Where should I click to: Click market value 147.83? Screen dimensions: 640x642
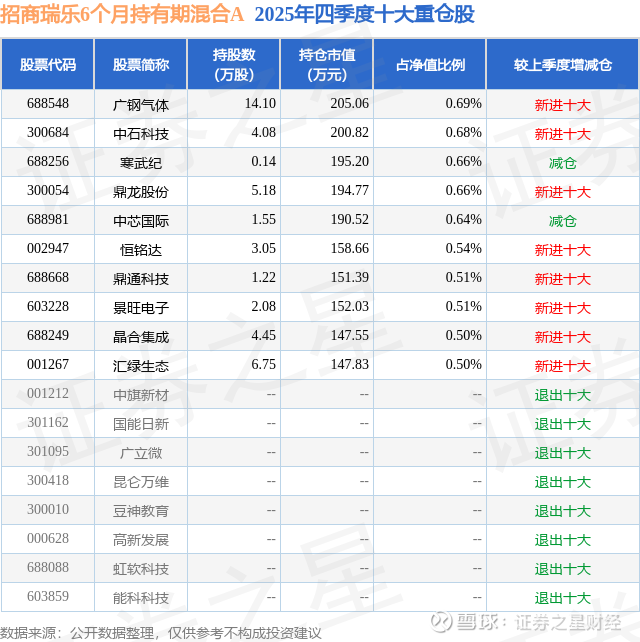pos(350,364)
